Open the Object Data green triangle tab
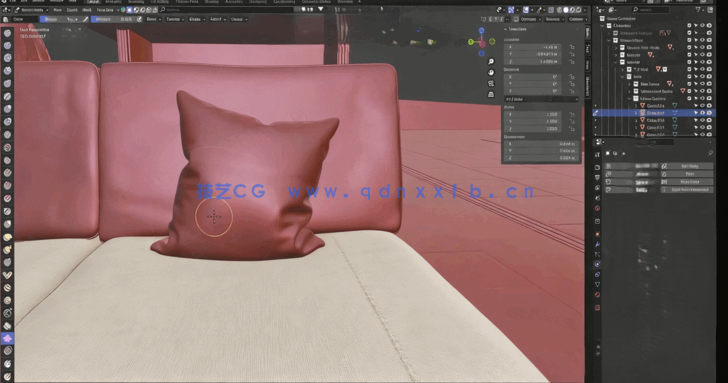 [x=598, y=284]
